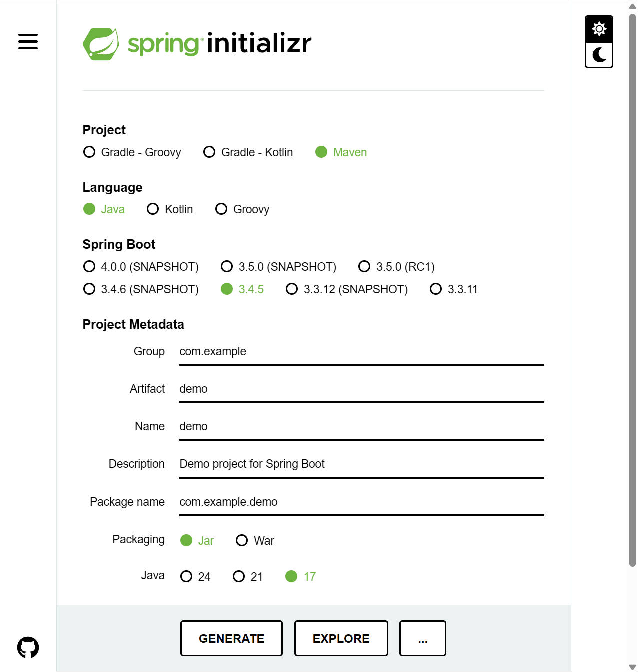Viewport: 638px width, 672px height.
Task: Click the Project Metadata heading
Action: [x=133, y=324]
